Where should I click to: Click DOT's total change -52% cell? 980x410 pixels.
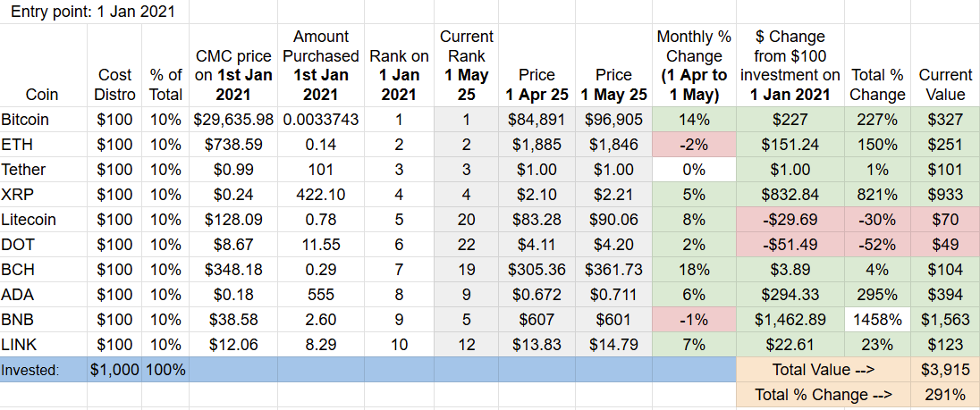click(x=878, y=244)
